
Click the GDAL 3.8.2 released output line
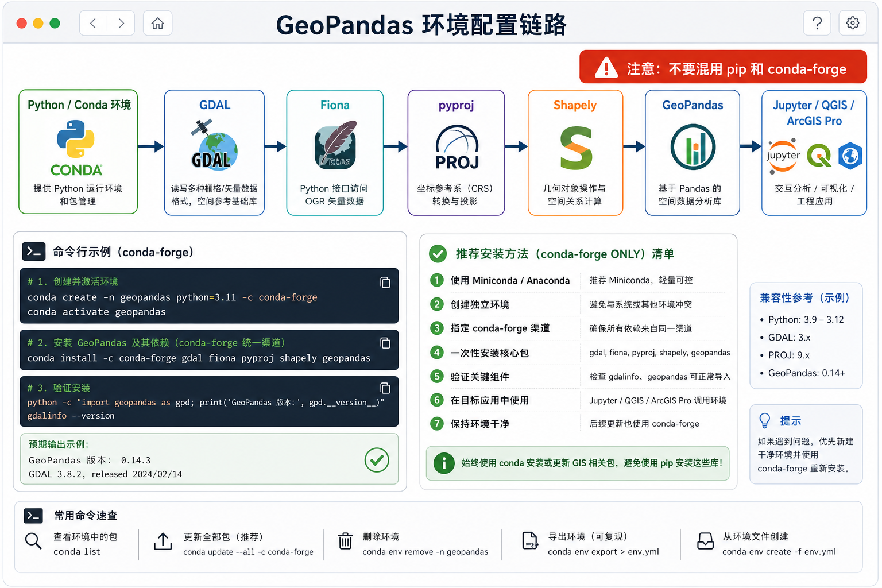106,474
